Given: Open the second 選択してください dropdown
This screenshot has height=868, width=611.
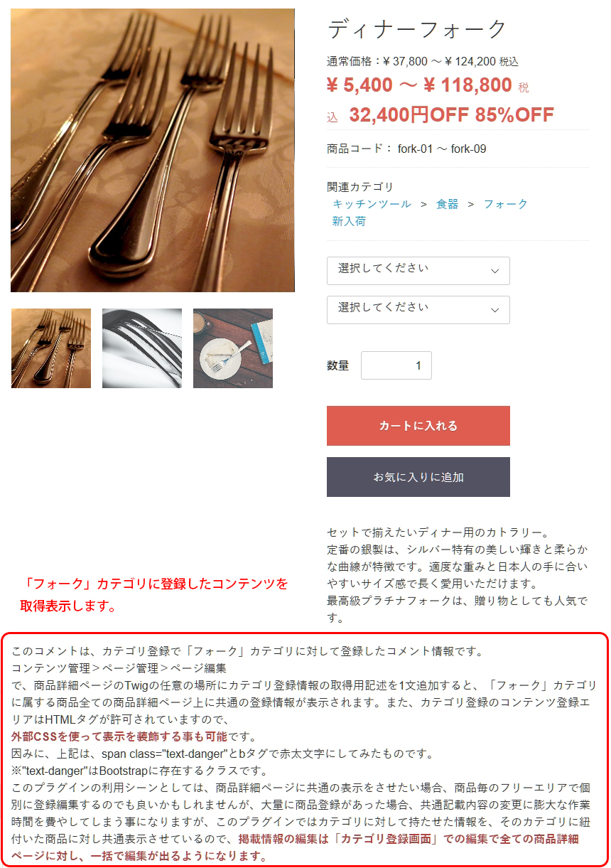Looking at the screenshot, I should coord(418,310).
